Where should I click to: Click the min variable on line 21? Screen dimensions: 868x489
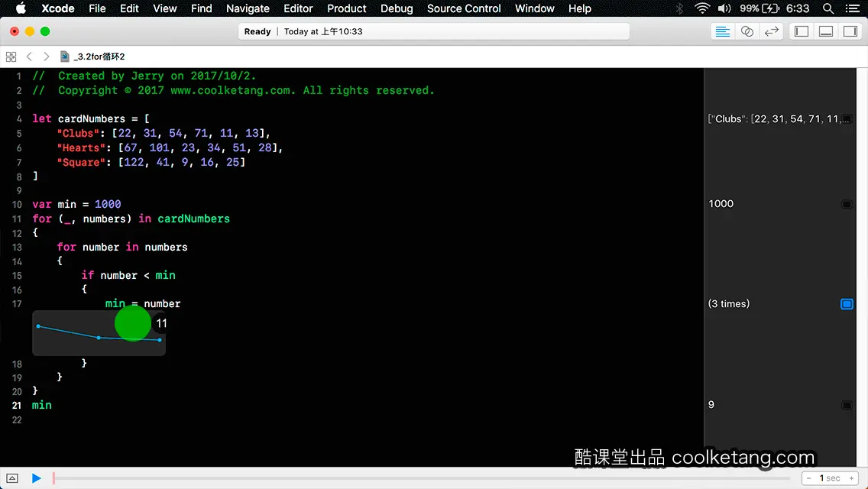pos(41,406)
